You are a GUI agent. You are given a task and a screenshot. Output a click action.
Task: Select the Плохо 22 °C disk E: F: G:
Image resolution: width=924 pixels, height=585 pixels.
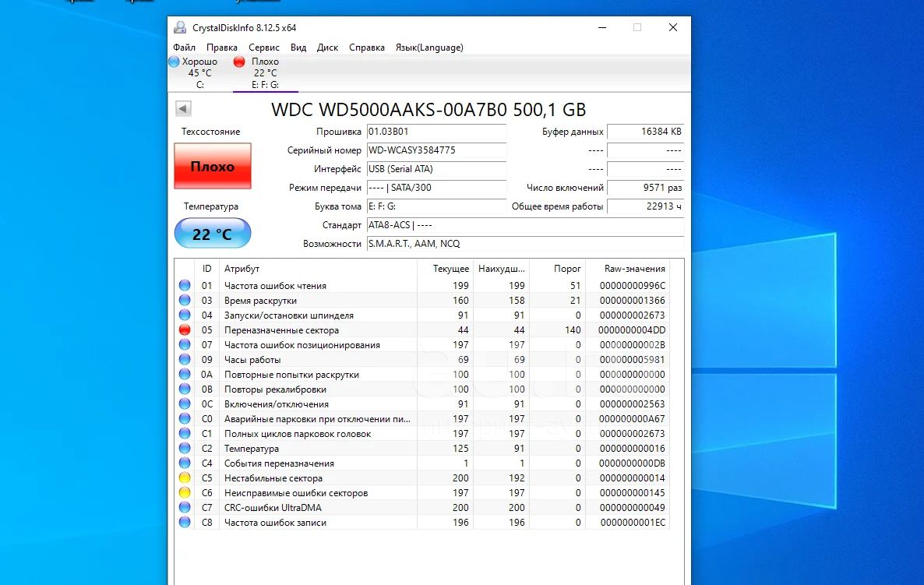point(265,73)
